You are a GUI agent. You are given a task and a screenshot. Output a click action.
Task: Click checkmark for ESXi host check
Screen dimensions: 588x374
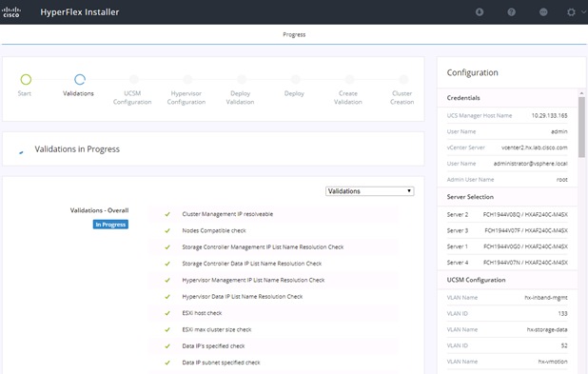[x=167, y=313]
